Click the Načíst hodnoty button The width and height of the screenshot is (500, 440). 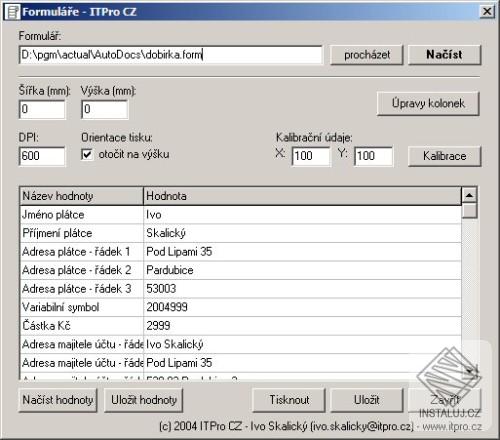(58, 400)
